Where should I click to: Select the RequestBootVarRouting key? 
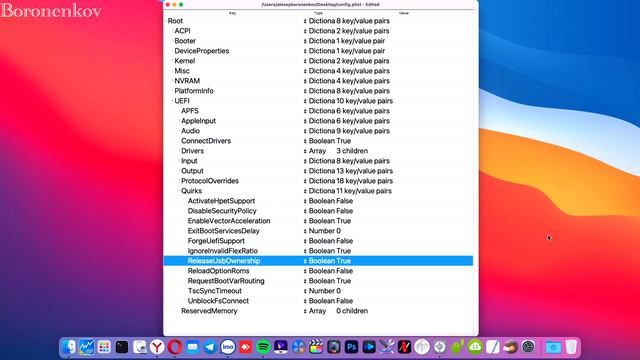[226, 281]
